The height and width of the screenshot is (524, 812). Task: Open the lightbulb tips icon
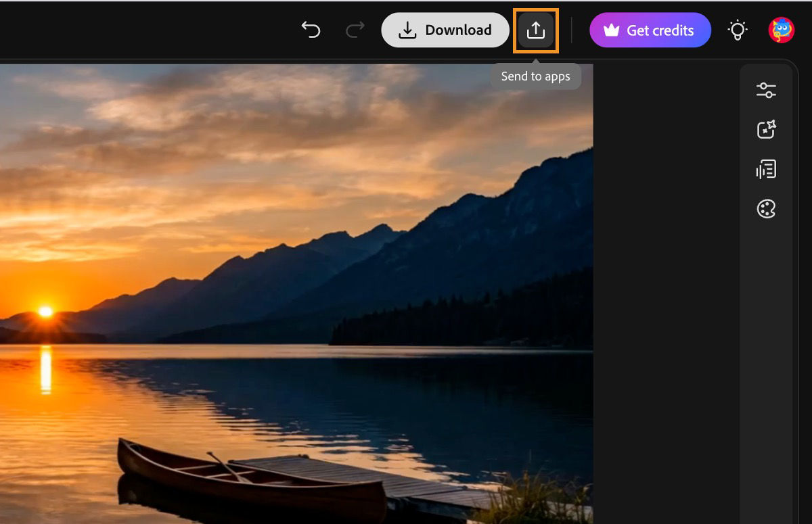[737, 30]
